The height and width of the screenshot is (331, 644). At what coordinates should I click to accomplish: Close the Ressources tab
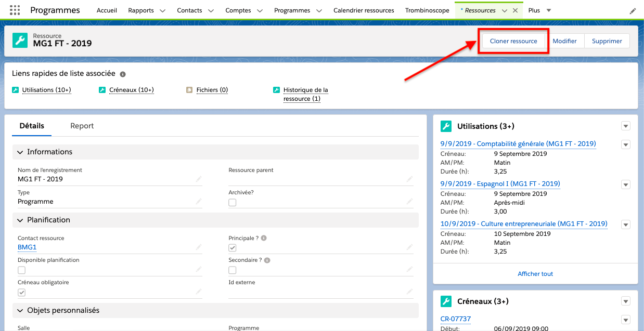[x=515, y=10]
